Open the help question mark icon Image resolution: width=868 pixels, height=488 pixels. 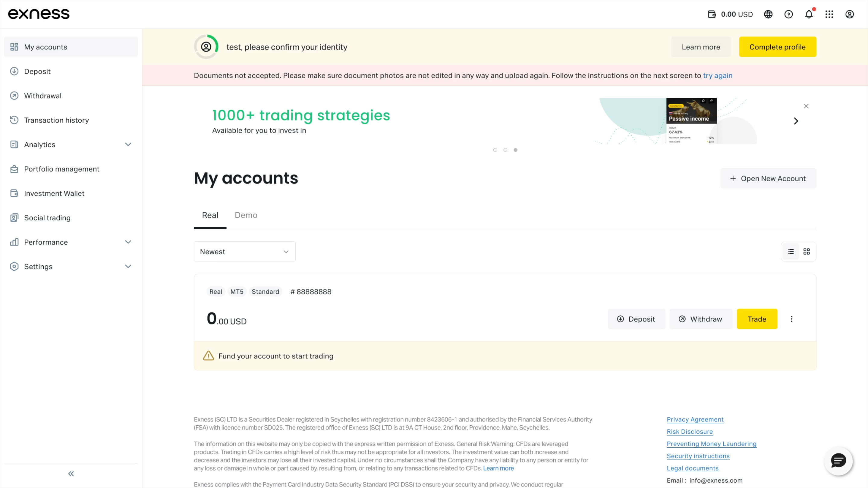(788, 14)
